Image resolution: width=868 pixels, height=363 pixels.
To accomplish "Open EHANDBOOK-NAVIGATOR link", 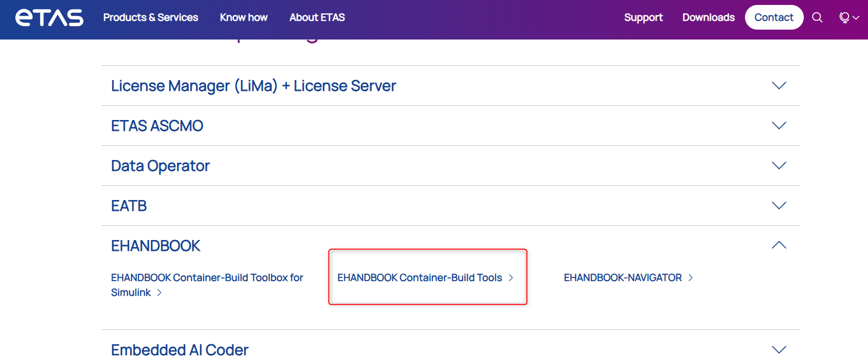I will click(628, 278).
